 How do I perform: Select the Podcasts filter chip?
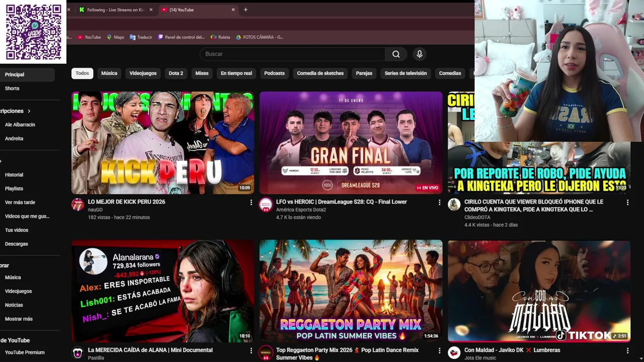click(x=274, y=73)
